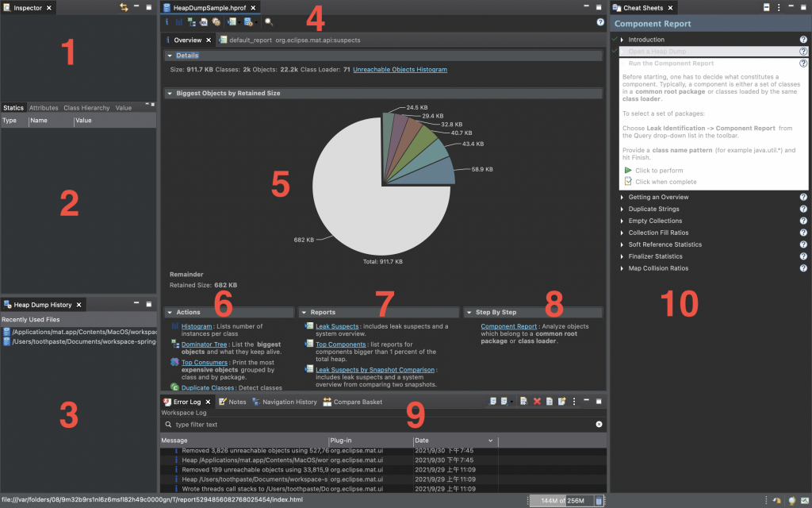This screenshot has width=812, height=508.
Task: Focus the 'type filter text' field
Action: pyautogui.click(x=383, y=424)
